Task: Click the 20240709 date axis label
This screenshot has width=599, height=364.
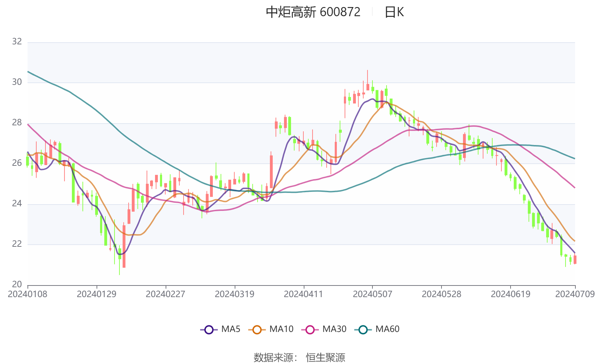Action: [575, 294]
